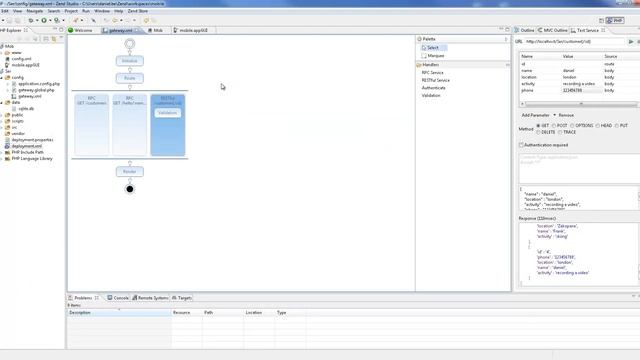This screenshot has width=640, height=360.
Task: Click the phone value cell 123456789
Action: coord(581,90)
